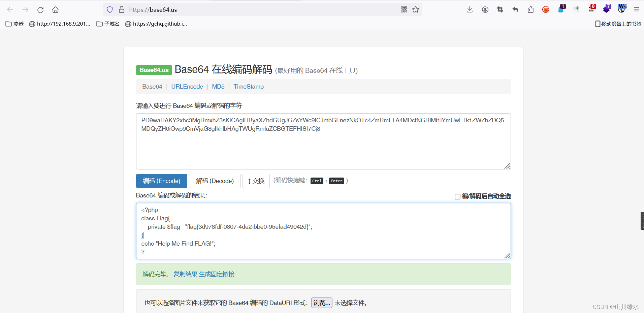Click the 浏览... file browse button

coord(322,303)
